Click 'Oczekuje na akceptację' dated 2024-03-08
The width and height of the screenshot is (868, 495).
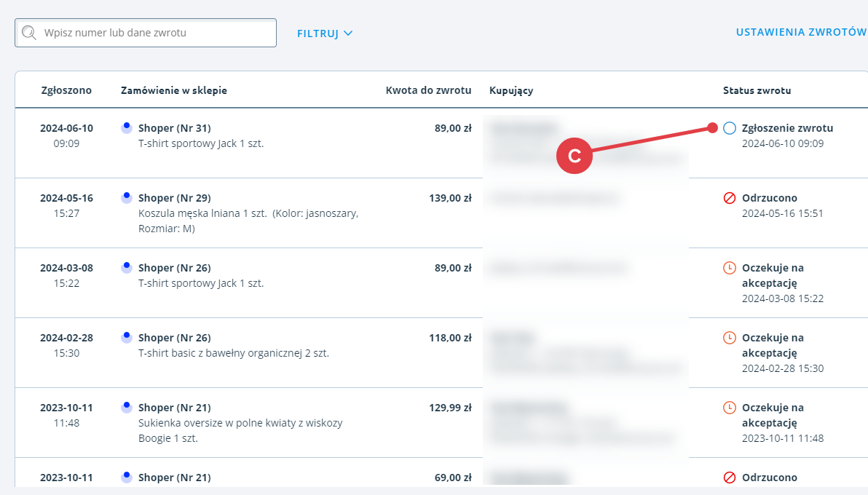coord(773,275)
